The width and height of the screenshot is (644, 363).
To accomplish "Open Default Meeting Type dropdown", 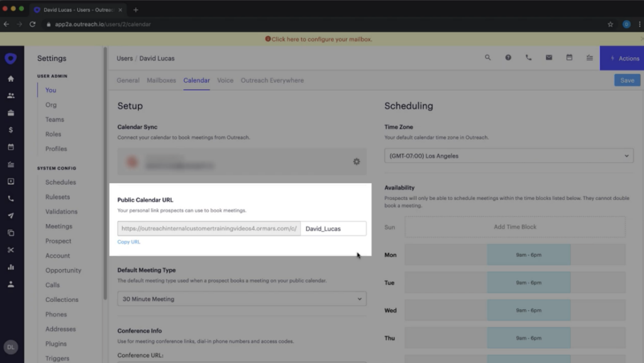I will tap(242, 299).
